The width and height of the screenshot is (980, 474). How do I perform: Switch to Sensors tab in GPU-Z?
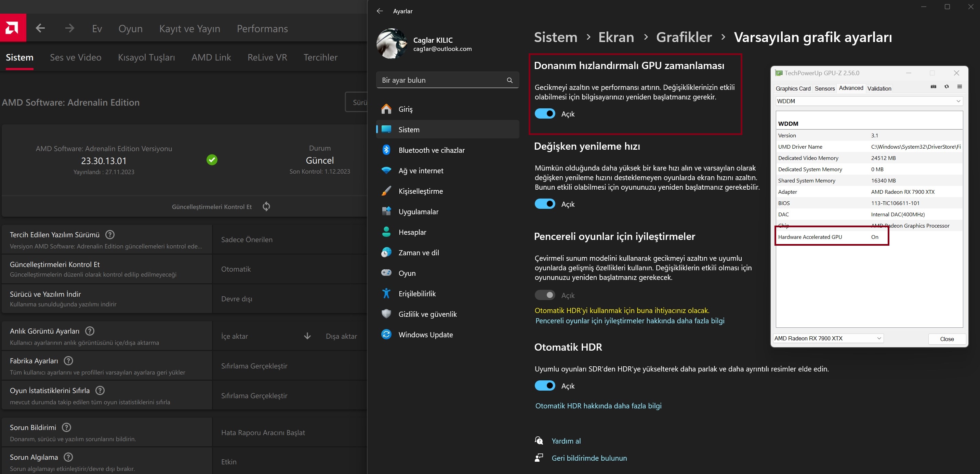[x=824, y=89]
